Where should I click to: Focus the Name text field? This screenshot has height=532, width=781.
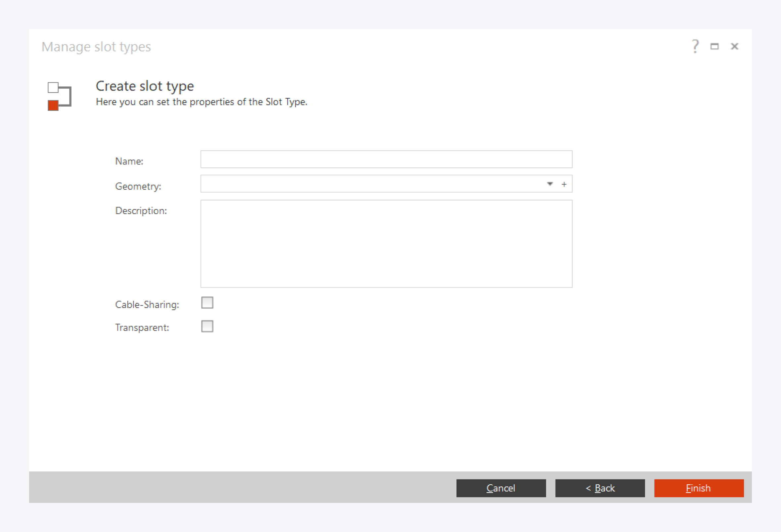[x=386, y=159]
